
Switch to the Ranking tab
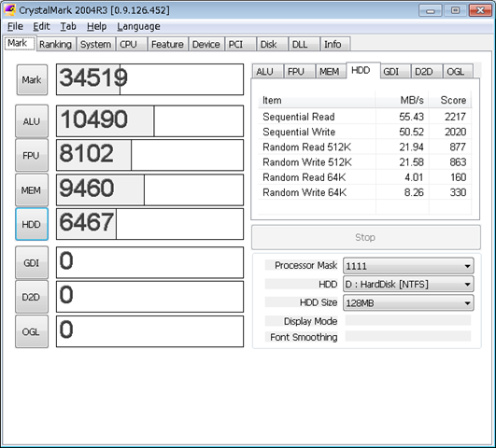pos(55,44)
